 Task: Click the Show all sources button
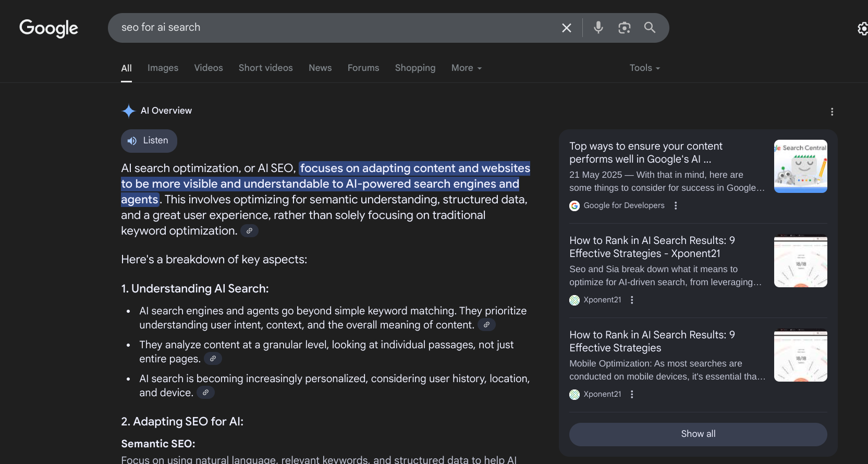click(x=698, y=434)
